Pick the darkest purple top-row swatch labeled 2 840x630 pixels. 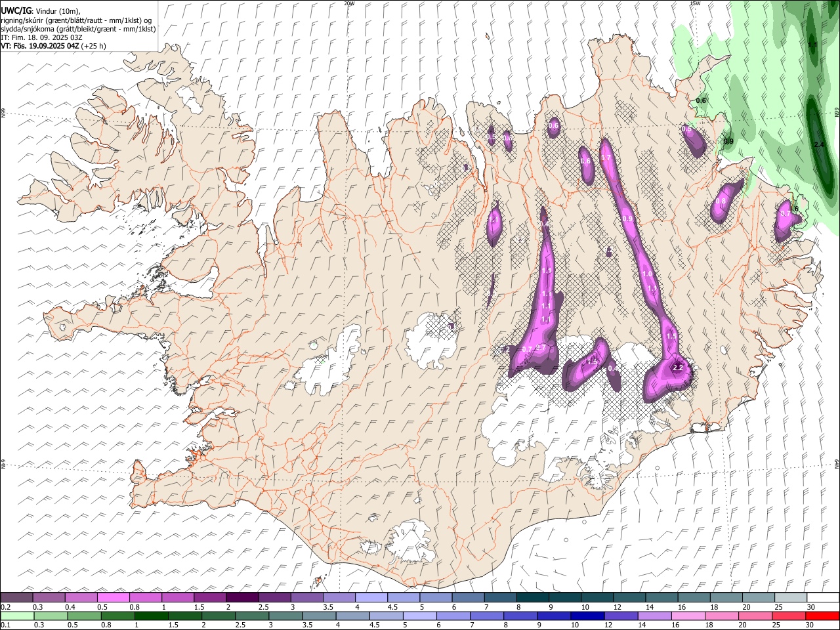point(243,597)
